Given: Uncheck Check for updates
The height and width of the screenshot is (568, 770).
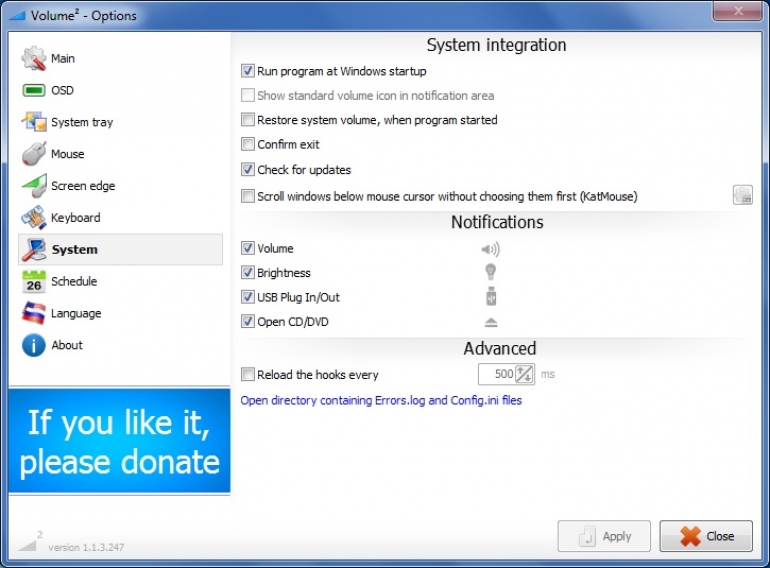Looking at the screenshot, I should click(248, 169).
